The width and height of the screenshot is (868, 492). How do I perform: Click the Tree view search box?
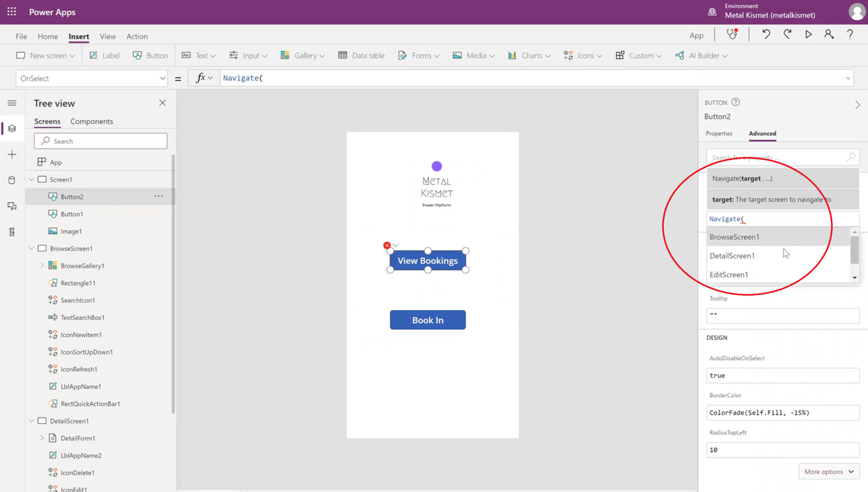pos(100,141)
